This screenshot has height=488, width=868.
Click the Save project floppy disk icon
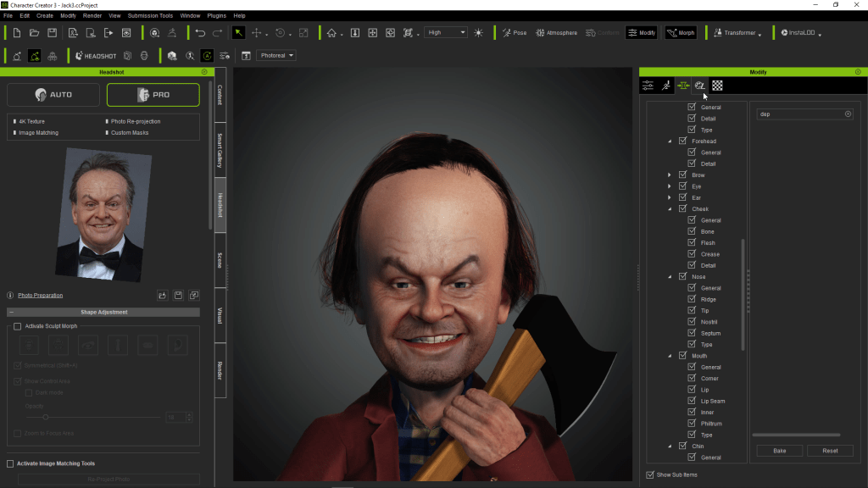pos(53,33)
